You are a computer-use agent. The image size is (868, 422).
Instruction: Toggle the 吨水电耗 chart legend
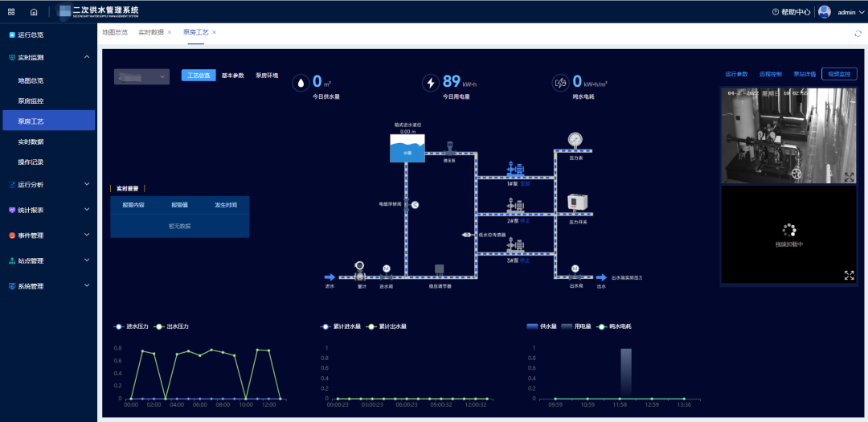[x=615, y=326]
